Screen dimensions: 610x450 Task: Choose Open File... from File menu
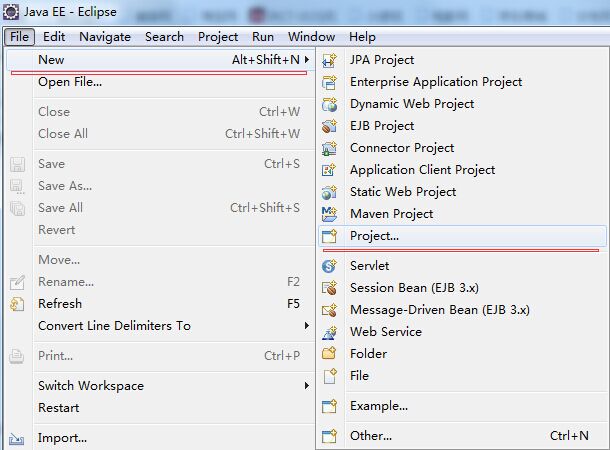click(160, 82)
